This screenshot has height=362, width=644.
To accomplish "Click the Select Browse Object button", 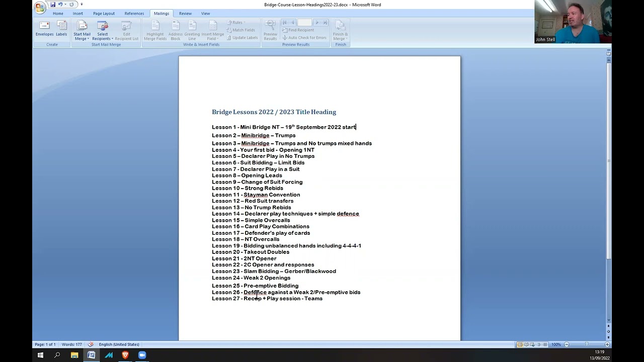I will pyautogui.click(x=608, y=331).
